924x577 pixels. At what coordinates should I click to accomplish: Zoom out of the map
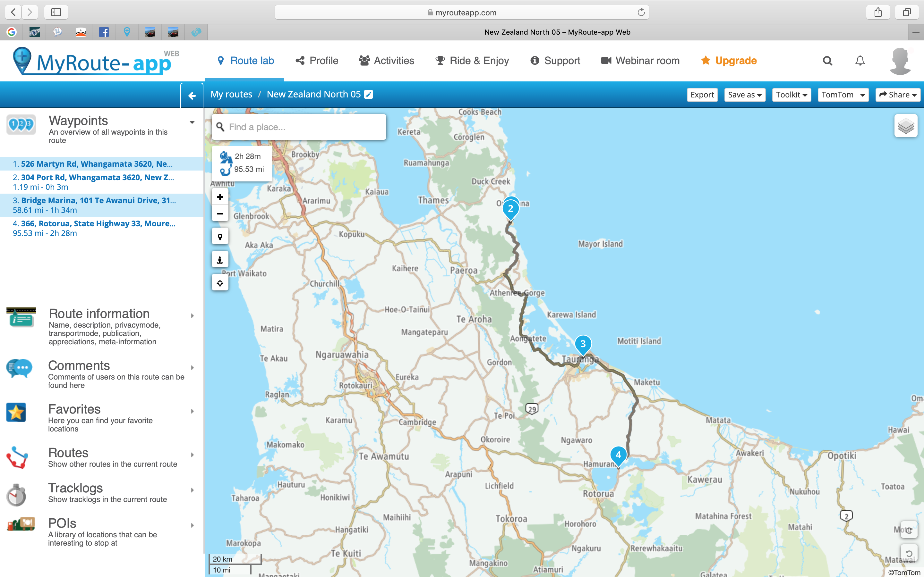click(220, 214)
